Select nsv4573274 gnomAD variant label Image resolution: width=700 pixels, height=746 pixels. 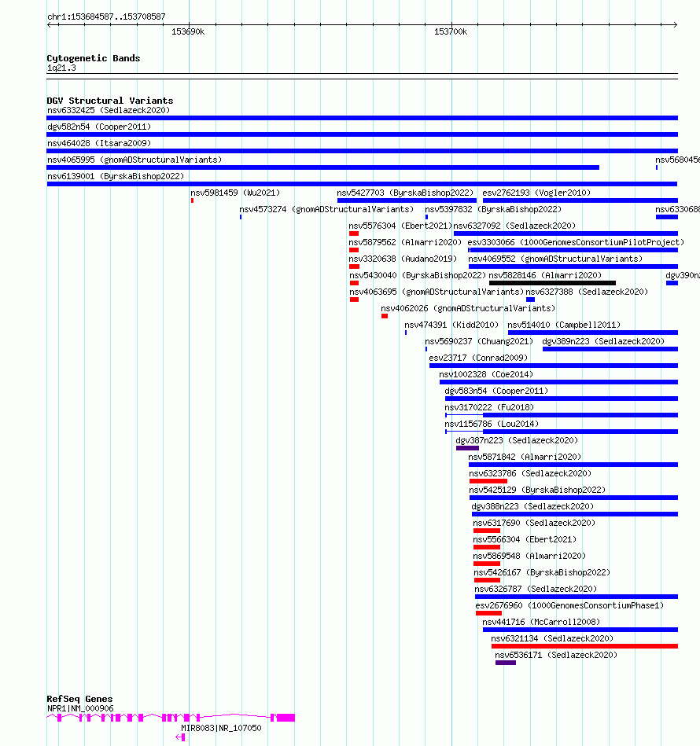tap(326, 209)
